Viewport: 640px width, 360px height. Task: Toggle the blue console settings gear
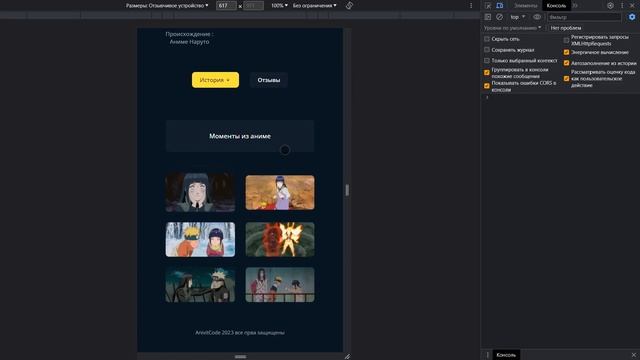pos(632,17)
